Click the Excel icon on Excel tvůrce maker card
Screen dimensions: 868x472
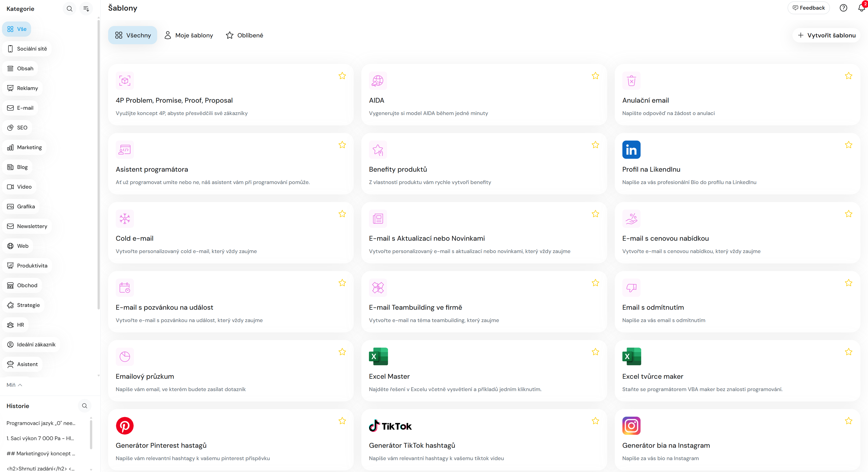[631, 357]
